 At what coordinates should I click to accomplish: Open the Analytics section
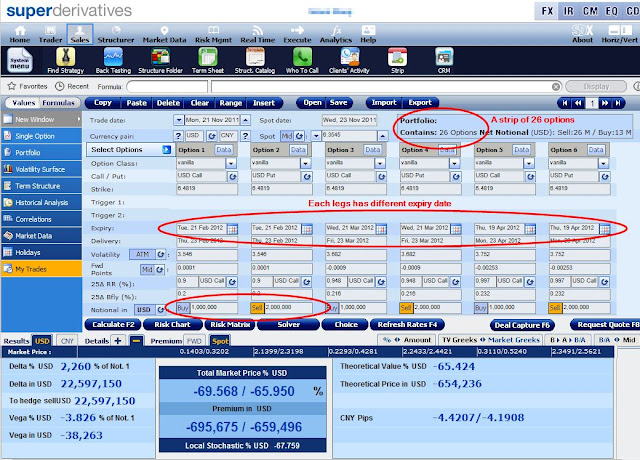click(336, 34)
